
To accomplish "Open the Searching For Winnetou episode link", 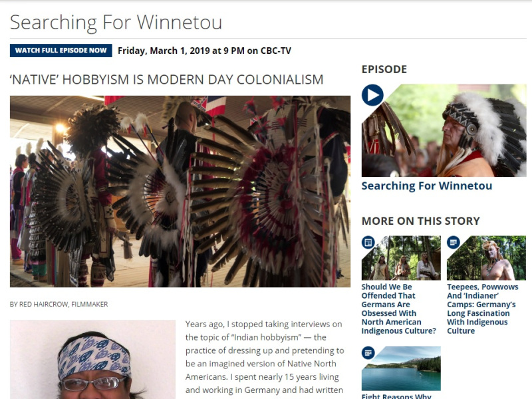I will 426,186.
